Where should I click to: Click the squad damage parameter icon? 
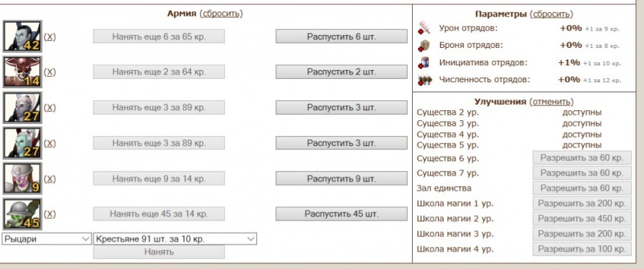coord(424,28)
